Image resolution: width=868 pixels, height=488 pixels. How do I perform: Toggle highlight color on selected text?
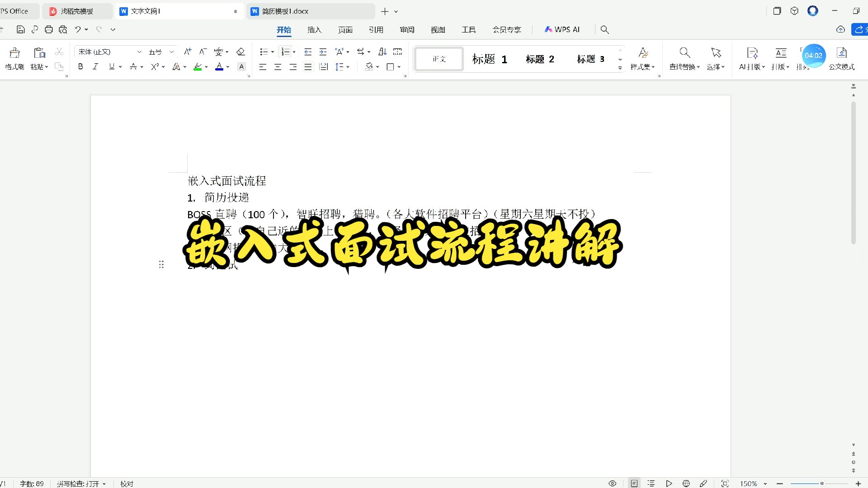(198, 66)
